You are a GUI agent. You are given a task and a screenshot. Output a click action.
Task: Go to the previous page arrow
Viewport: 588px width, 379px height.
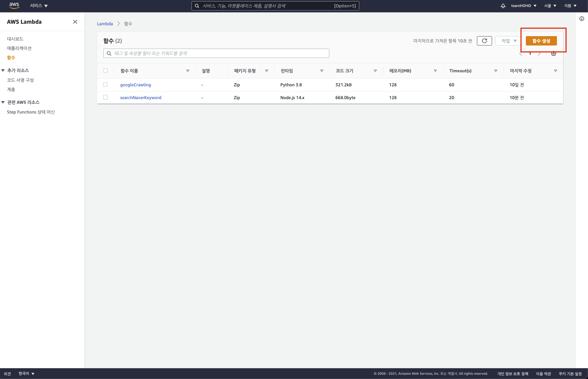click(521, 54)
